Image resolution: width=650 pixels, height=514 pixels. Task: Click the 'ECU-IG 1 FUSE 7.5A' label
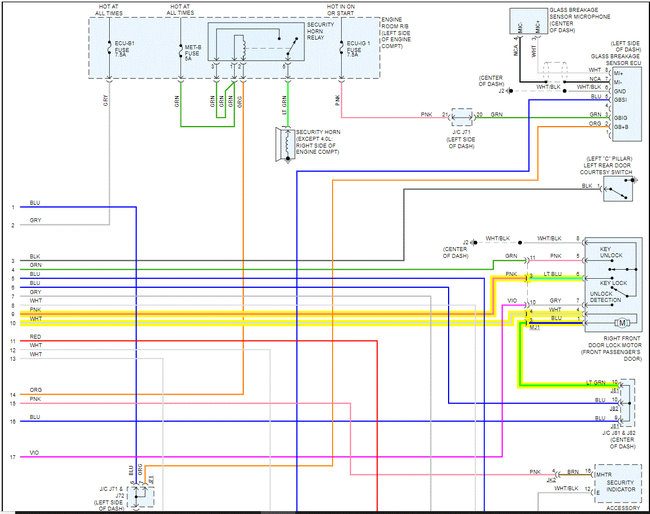pyautogui.click(x=358, y=50)
